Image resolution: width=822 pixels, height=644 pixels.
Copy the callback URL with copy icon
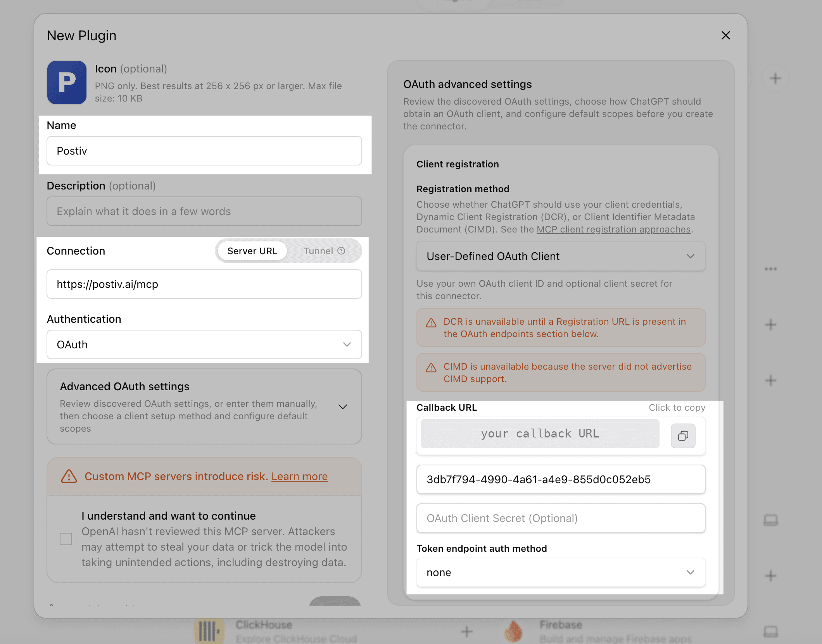tap(683, 436)
